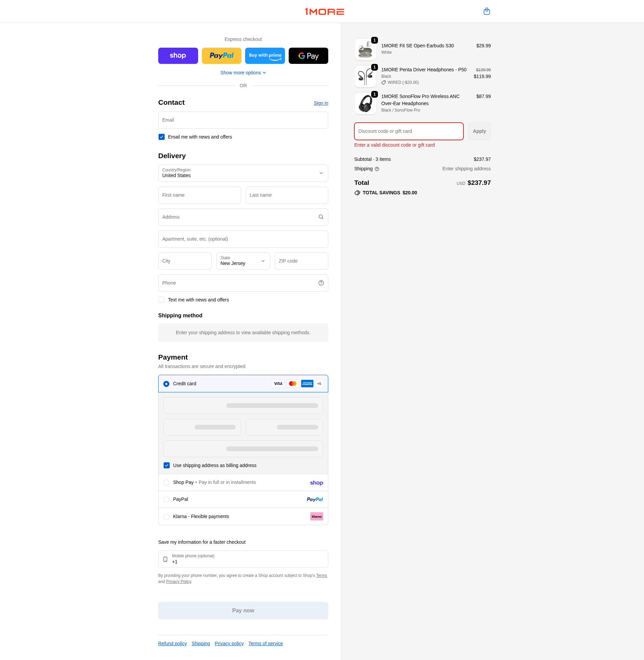Select PayPal as payment method

click(166, 499)
